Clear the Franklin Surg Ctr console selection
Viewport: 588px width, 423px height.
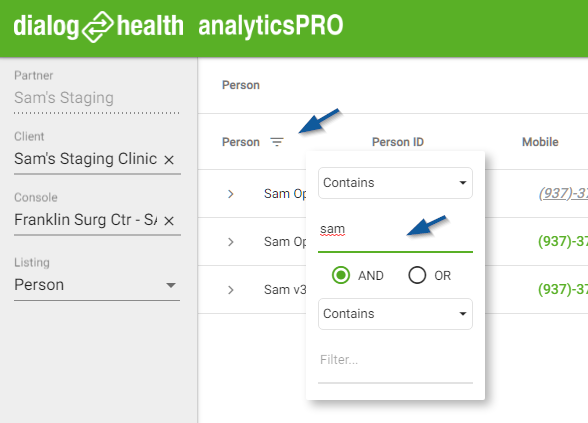pyautogui.click(x=169, y=221)
